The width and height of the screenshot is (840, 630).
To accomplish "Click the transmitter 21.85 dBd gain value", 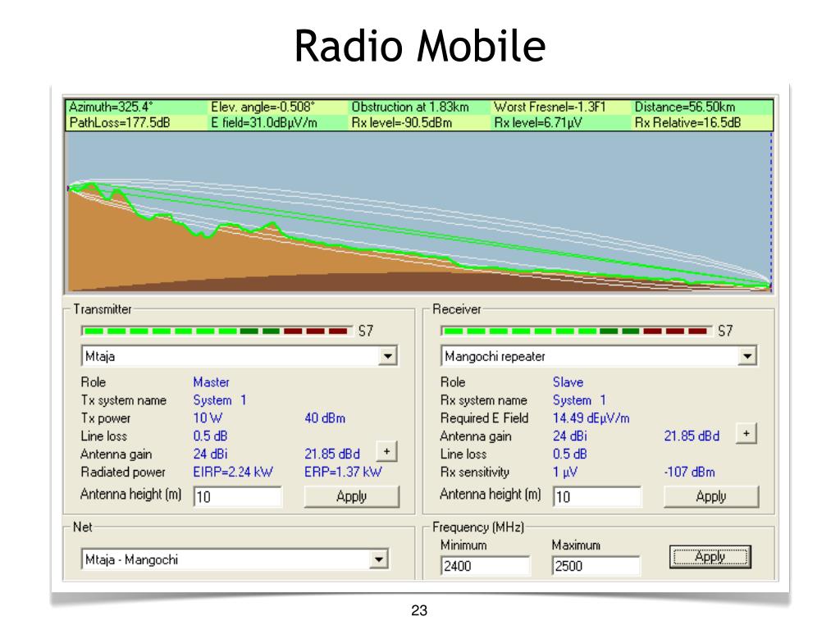I will pyautogui.click(x=332, y=454).
